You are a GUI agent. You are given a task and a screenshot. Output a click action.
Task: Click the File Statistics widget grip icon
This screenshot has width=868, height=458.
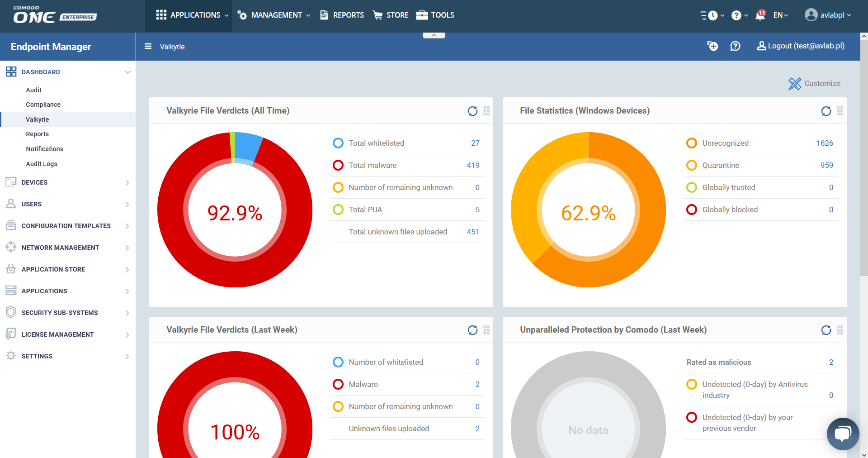[840, 111]
